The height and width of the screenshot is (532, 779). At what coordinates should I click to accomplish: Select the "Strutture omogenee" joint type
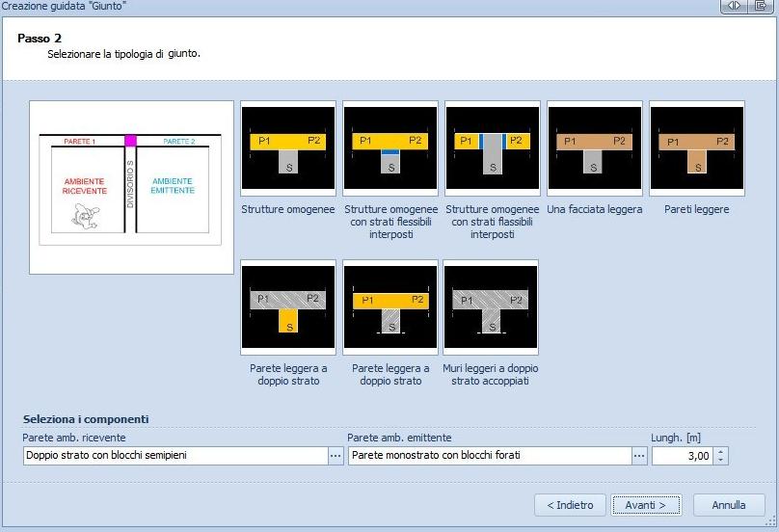pyautogui.click(x=288, y=148)
